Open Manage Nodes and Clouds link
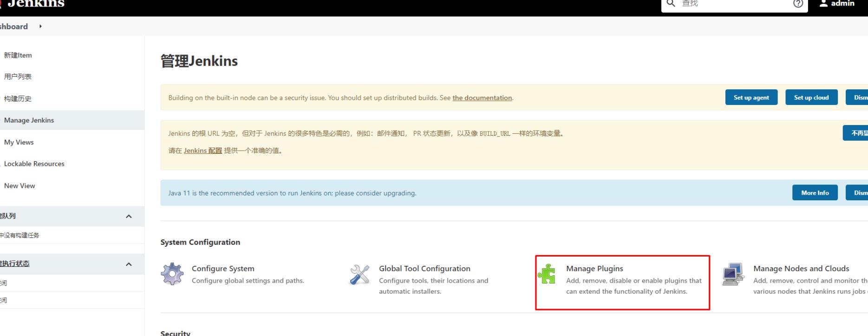 (801, 269)
